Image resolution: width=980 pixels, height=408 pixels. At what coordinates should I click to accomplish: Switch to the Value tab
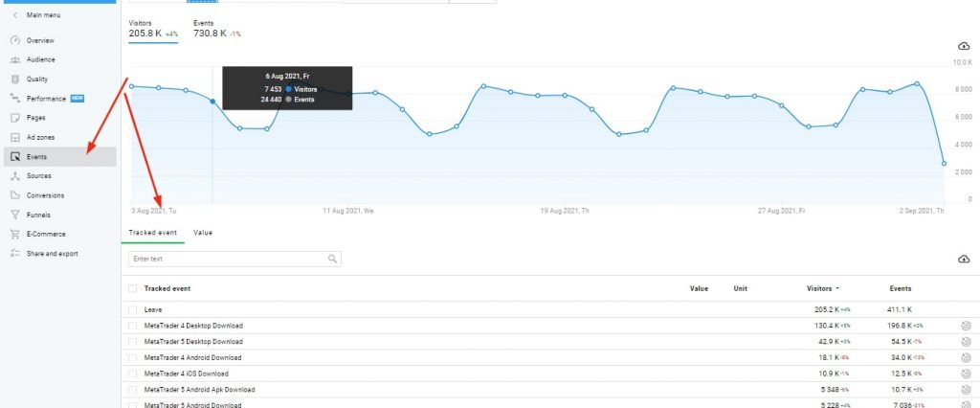203,233
